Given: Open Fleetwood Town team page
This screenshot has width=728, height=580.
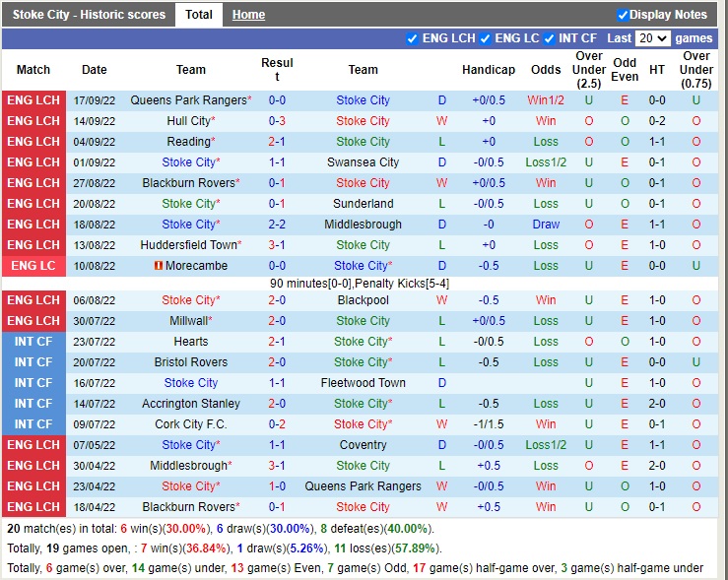Looking at the screenshot, I should (363, 383).
